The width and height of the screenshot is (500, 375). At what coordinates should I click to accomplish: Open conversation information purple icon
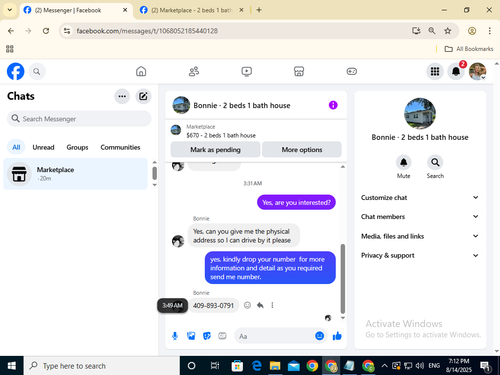click(333, 105)
